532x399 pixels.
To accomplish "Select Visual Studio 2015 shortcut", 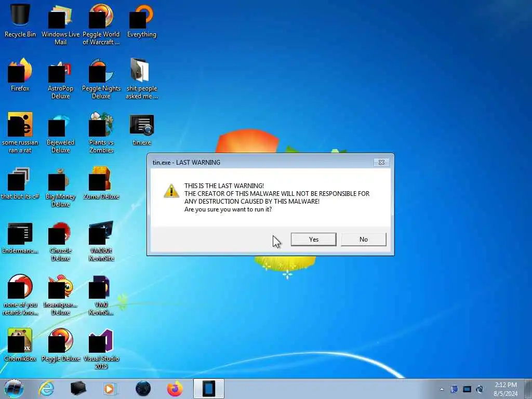I will [x=101, y=349].
